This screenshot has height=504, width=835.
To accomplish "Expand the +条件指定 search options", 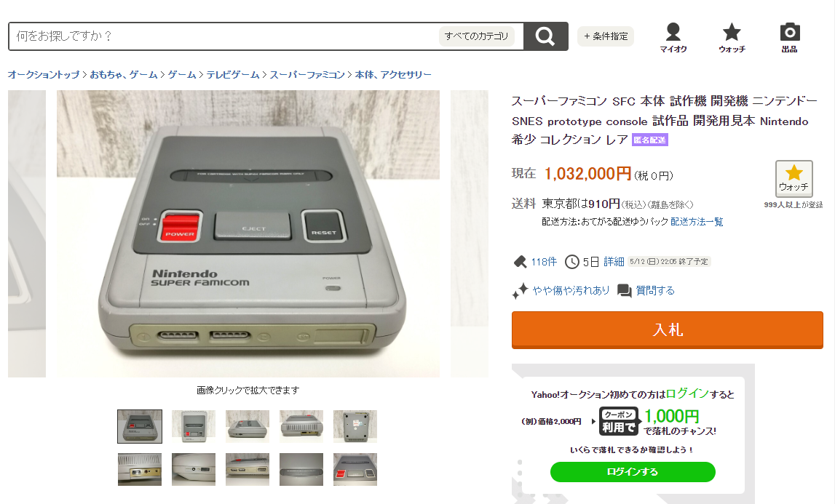I will [606, 36].
